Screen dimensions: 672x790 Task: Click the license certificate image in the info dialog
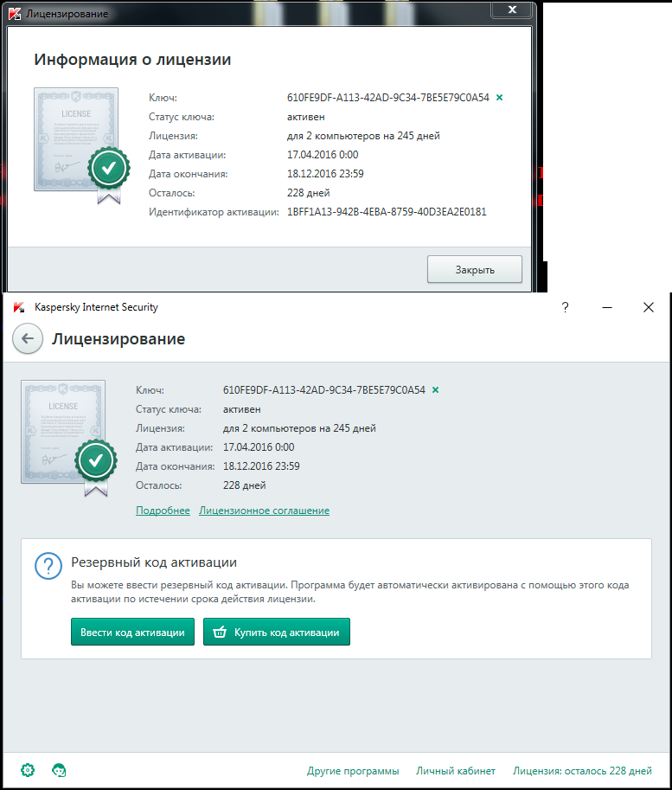82,145
